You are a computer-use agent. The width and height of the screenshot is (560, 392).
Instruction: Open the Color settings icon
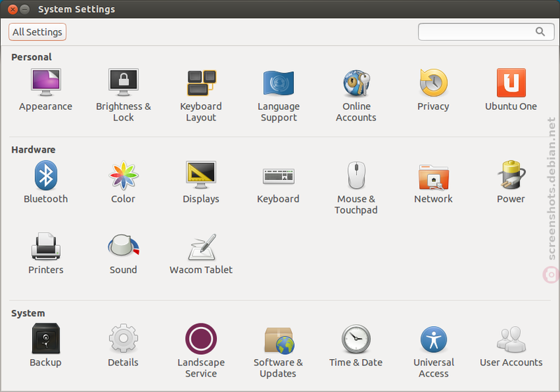pyautogui.click(x=123, y=175)
